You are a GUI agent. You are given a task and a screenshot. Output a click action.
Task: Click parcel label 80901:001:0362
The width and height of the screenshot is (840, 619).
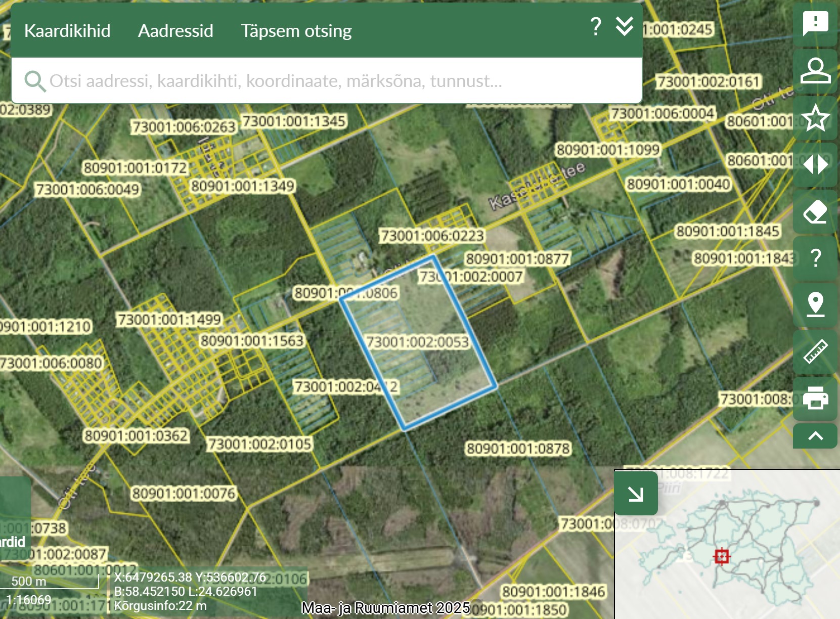coord(137,436)
